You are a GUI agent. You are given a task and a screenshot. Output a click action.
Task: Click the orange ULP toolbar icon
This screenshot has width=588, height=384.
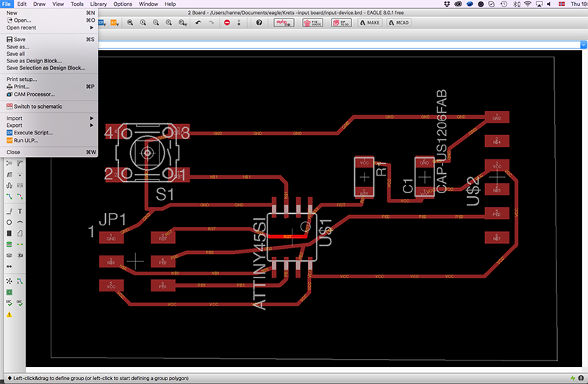(113, 23)
